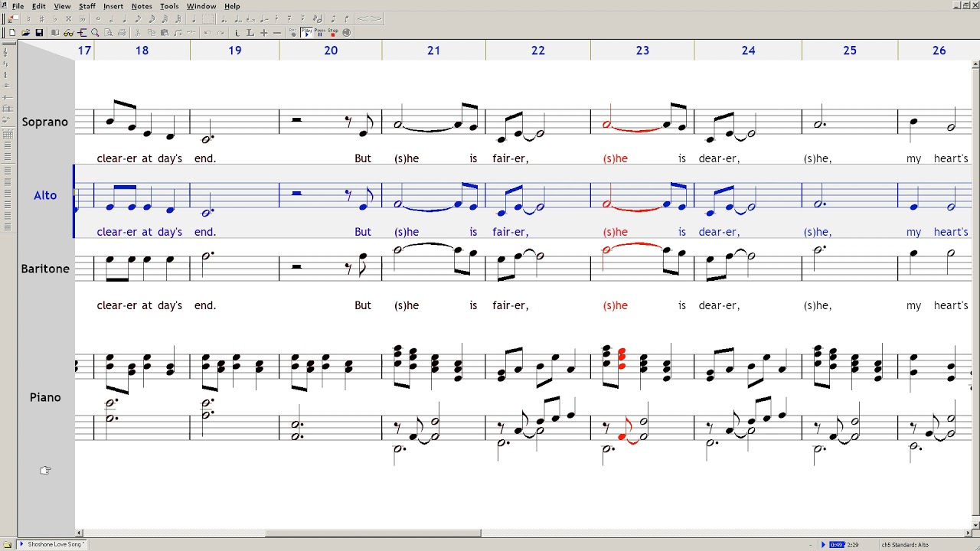Toggle the dotted note modifier
Viewport: 980px width, 551px height.
click(224, 18)
